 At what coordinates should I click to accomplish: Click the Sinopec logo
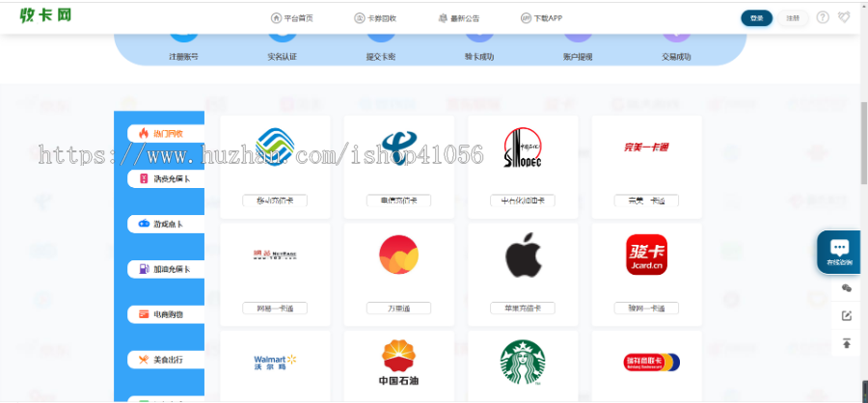(x=523, y=148)
